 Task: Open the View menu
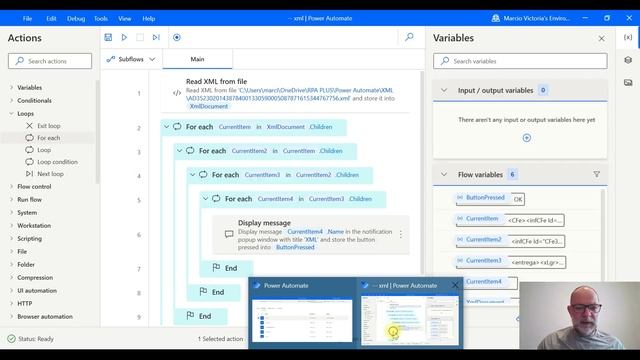[x=124, y=18]
